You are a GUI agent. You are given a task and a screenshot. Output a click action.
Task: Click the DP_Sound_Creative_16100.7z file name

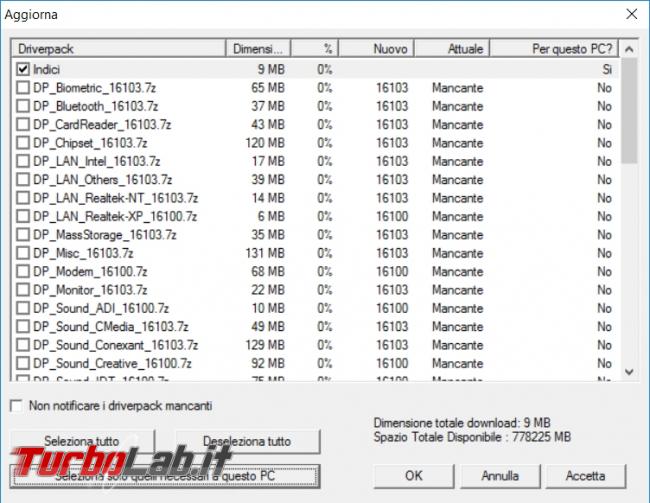pyautogui.click(x=112, y=364)
